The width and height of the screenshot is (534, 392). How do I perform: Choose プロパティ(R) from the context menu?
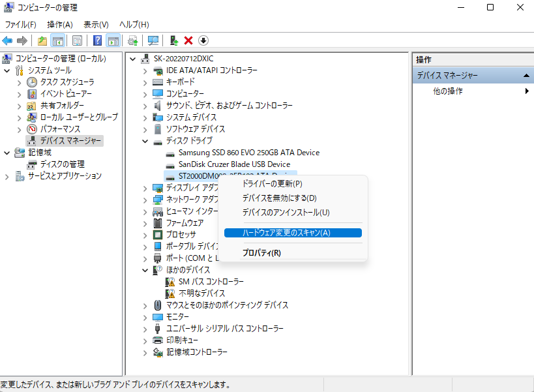click(261, 253)
